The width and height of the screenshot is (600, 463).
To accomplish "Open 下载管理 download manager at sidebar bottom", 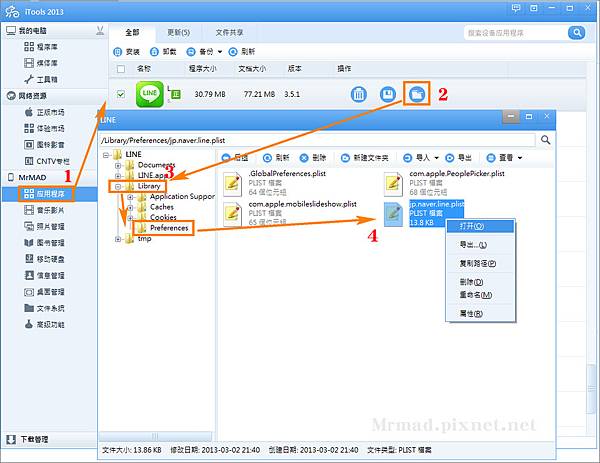I will coord(28,439).
